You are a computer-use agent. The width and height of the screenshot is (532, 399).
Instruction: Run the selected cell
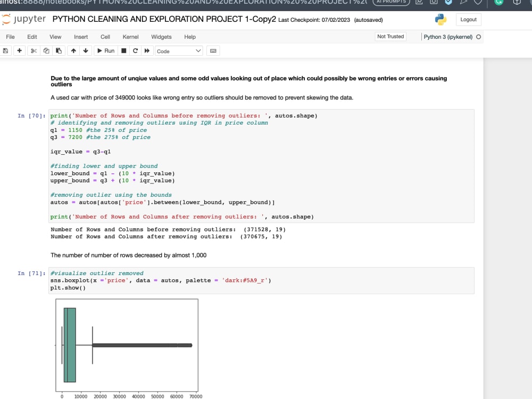pos(106,51)
